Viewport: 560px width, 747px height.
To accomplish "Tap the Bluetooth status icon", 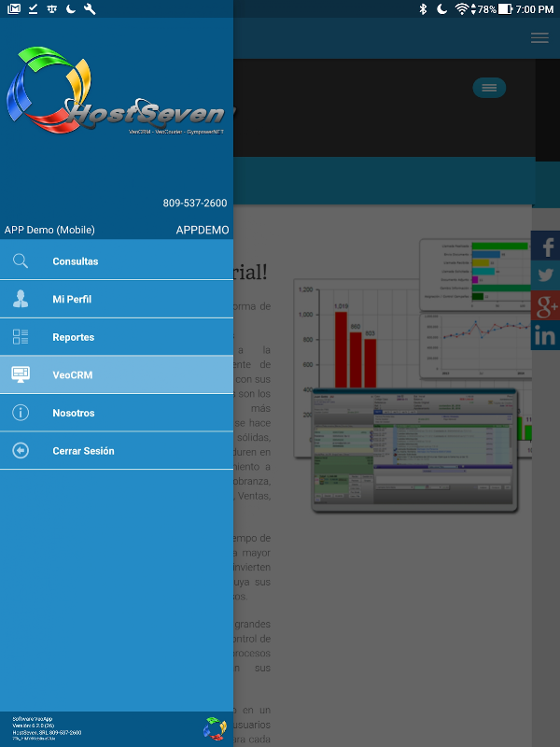I will [423, 9].
